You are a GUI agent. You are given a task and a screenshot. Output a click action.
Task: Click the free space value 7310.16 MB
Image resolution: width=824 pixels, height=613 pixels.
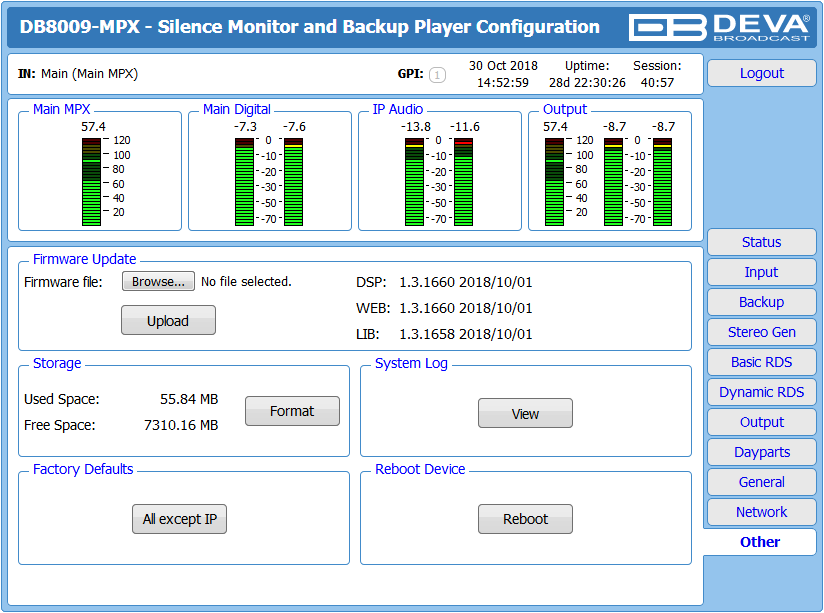point(181,425)
